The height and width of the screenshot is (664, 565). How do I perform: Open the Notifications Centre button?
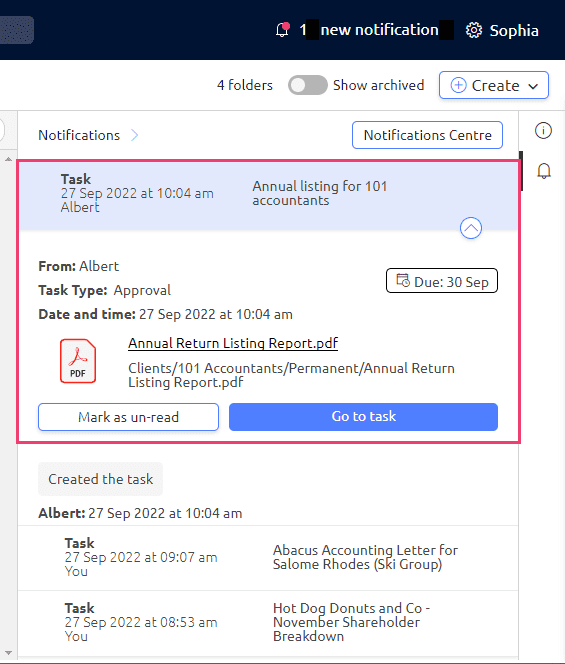tap(427, 135)
